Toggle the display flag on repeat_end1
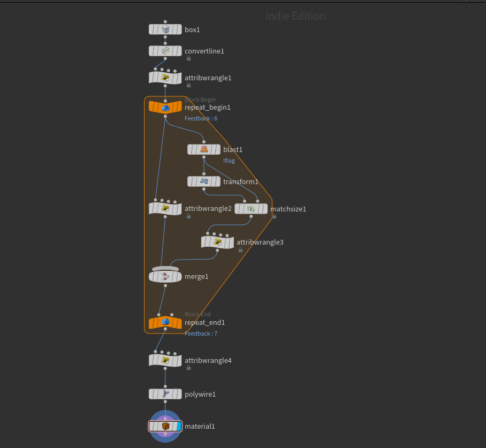 click(x=179, y=322)
